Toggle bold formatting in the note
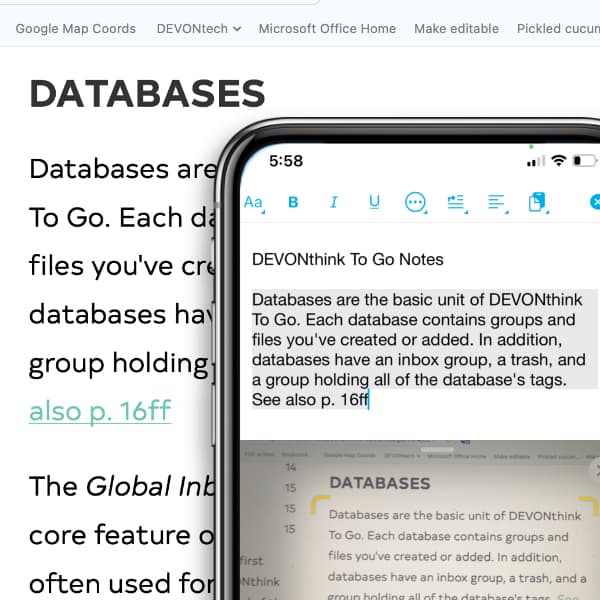Viewport: 600px width, 600px height. tap(293, 202)
